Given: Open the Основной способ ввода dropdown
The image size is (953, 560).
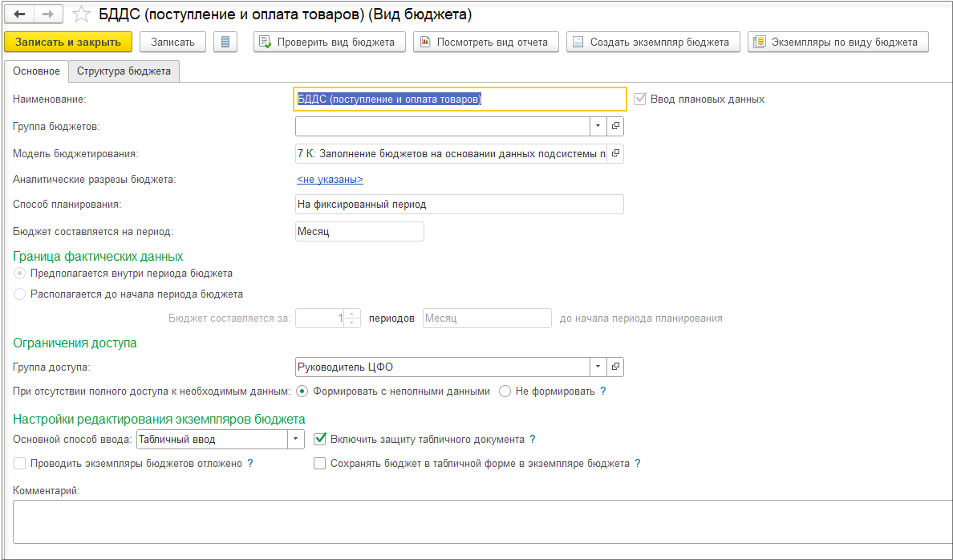Looking at the screenshot, I should (x=296, y=439).
